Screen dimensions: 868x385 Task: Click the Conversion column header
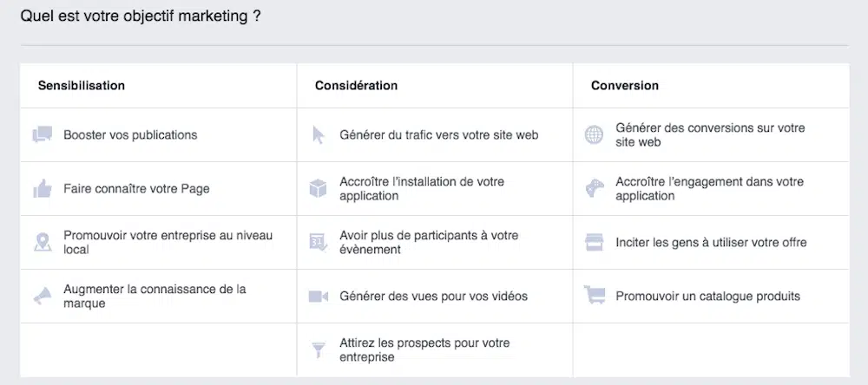624,86
